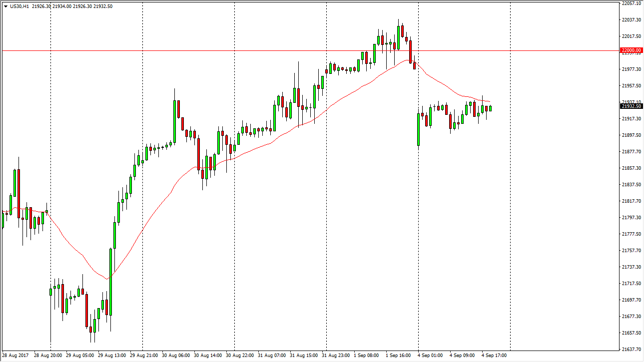Click the last green candle on the chart
Viewport: 644px width, 362px height.
491,108
